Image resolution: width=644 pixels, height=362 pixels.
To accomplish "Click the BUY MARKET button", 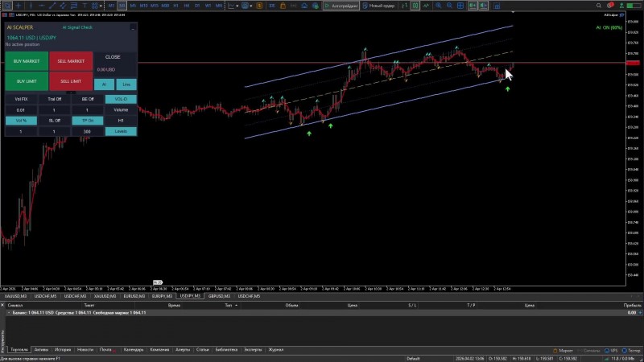I will tap(27, 61).
